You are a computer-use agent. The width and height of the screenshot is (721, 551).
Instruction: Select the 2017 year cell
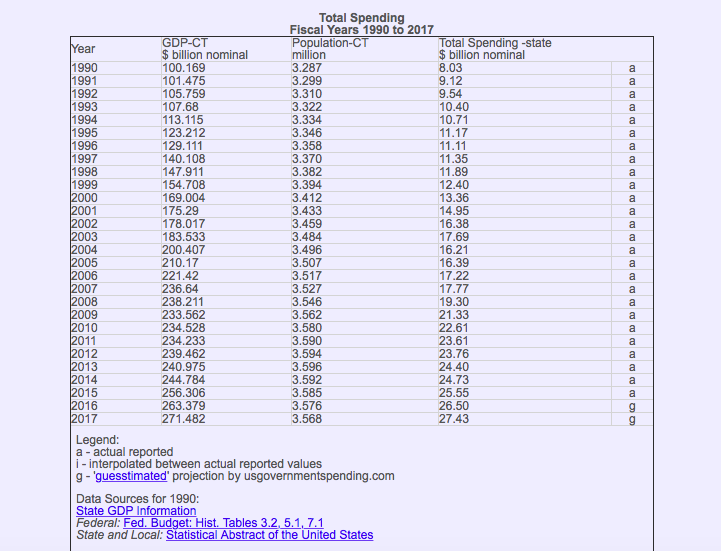point(84,419)
